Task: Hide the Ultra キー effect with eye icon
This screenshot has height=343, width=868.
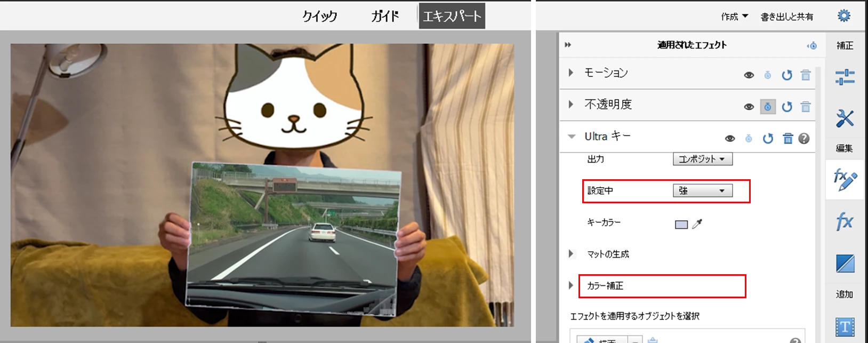Action: (730, 139)
